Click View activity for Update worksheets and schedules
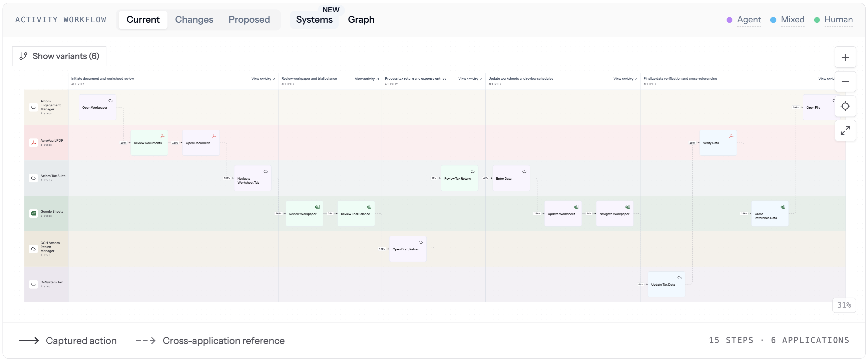868x362 pixels. [625, 79]
